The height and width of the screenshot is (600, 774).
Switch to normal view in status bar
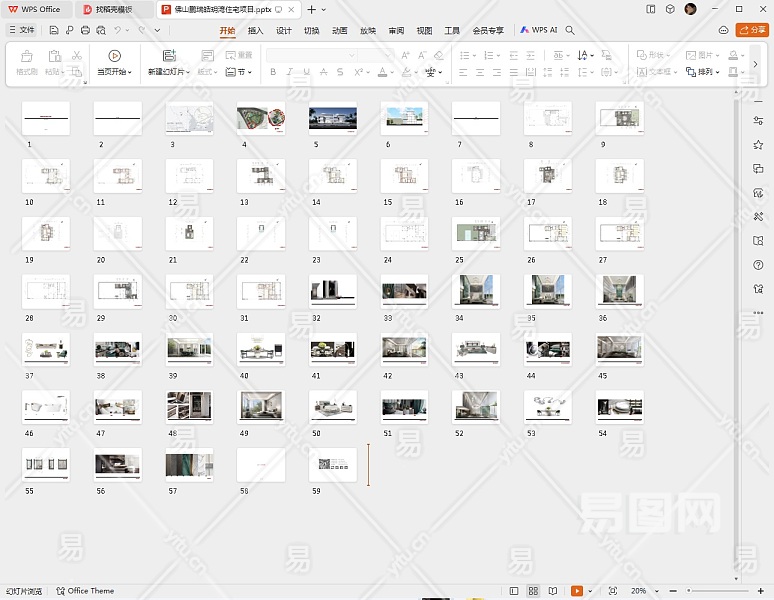514,591
